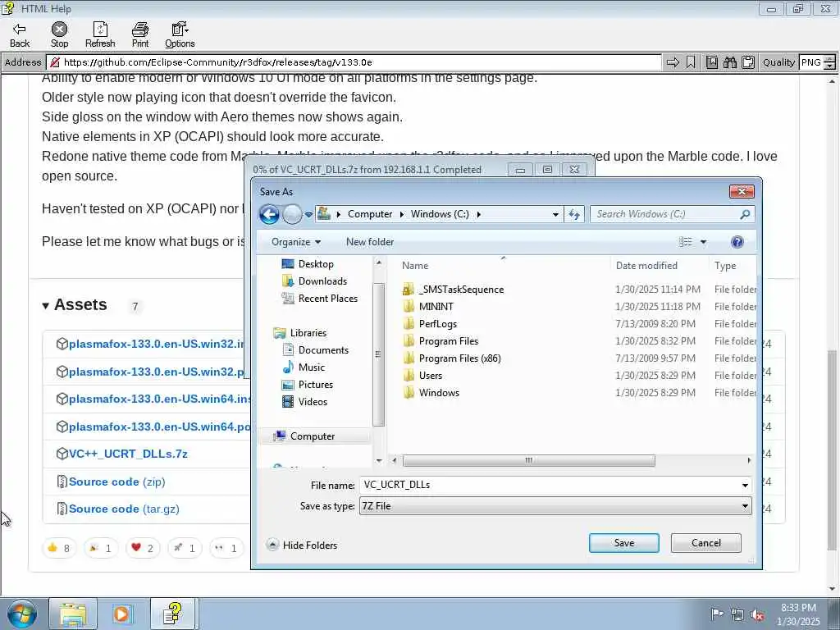Open the path history dropdown arrow
This screenshot has height=630, width=840.
pyautogui.click(x=555, y=214)
